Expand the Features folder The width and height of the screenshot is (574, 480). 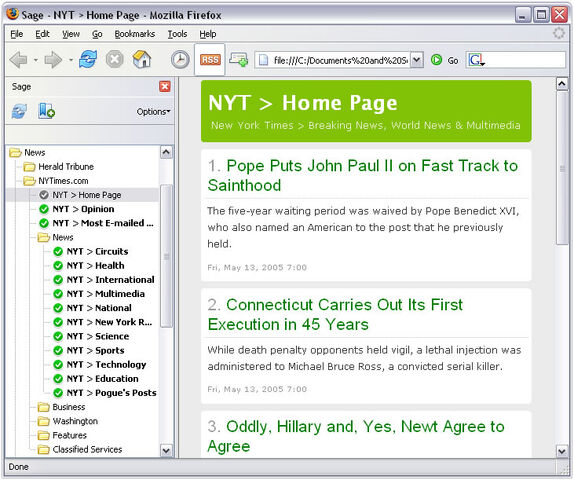44,435
